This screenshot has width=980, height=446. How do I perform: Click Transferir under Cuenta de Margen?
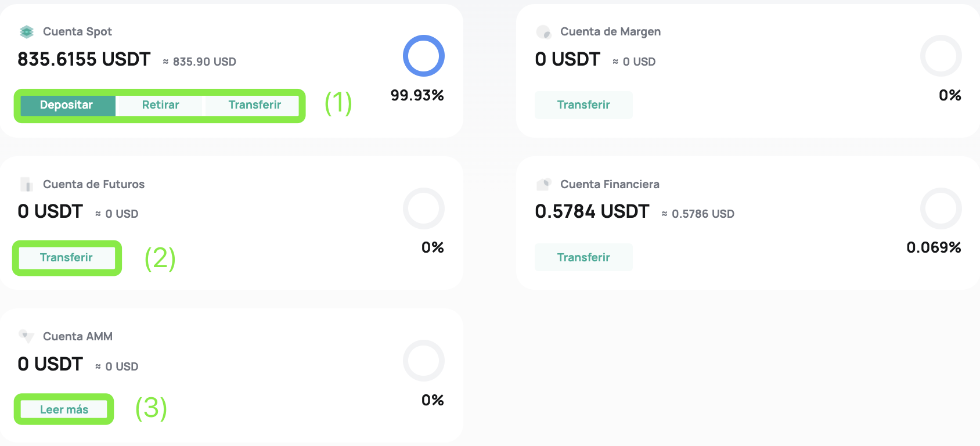click(583, 105)
